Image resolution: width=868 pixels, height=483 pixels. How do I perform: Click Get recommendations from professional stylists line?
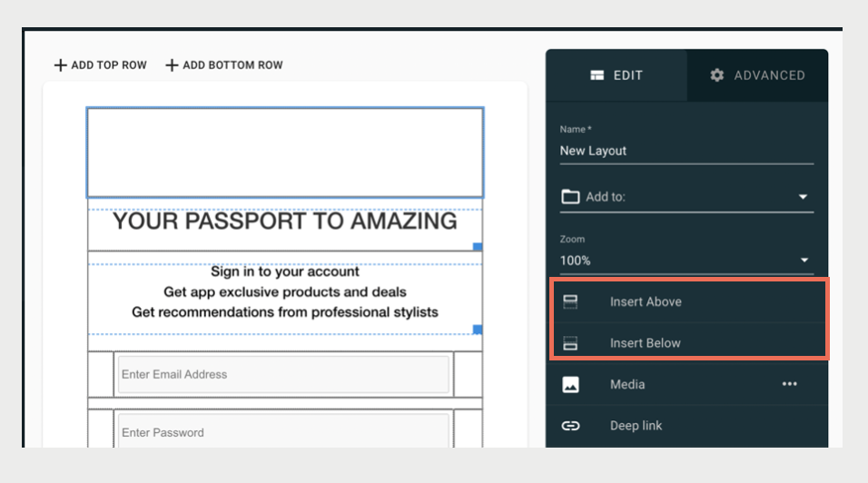point(285,312)
